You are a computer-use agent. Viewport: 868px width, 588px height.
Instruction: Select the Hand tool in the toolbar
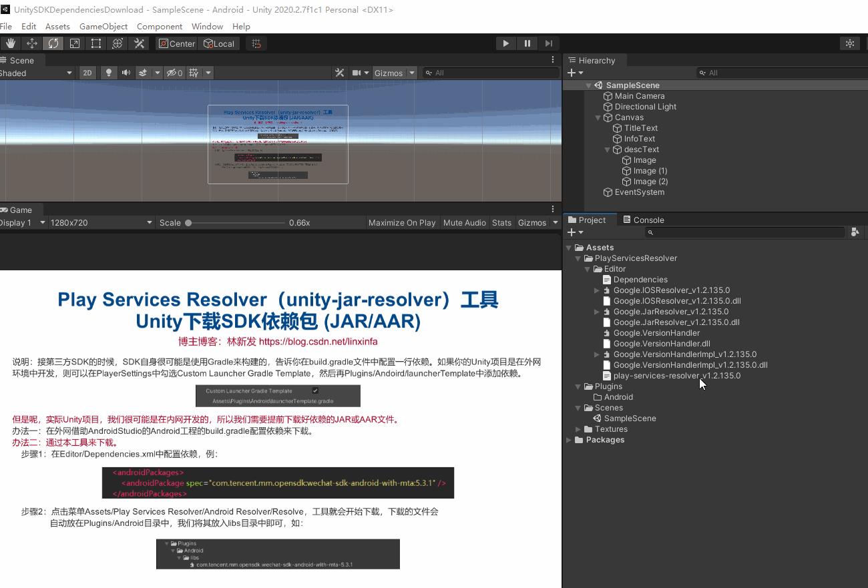[10, 43]
